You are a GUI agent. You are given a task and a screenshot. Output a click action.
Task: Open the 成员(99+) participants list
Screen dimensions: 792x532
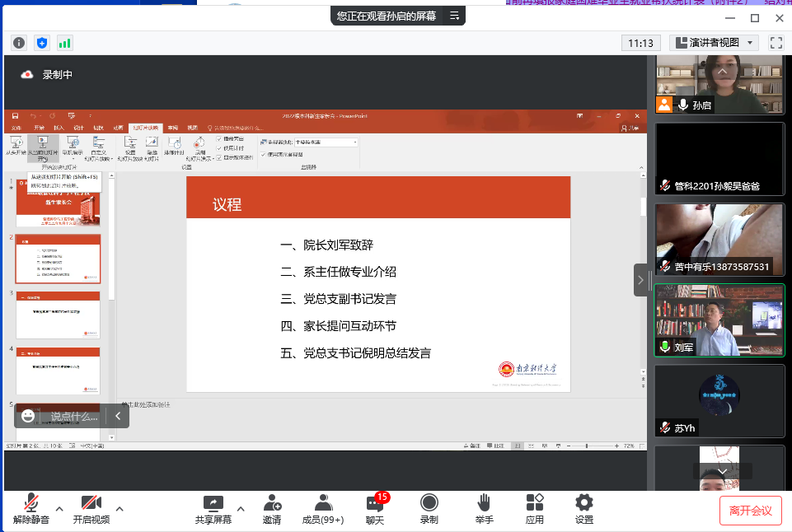323,508
